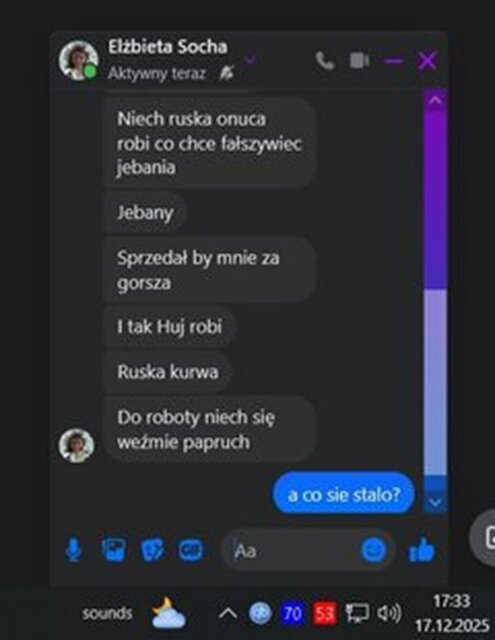Start a voice call with Elżbieta Socha
495x640 pixels.
click(325, 61)
